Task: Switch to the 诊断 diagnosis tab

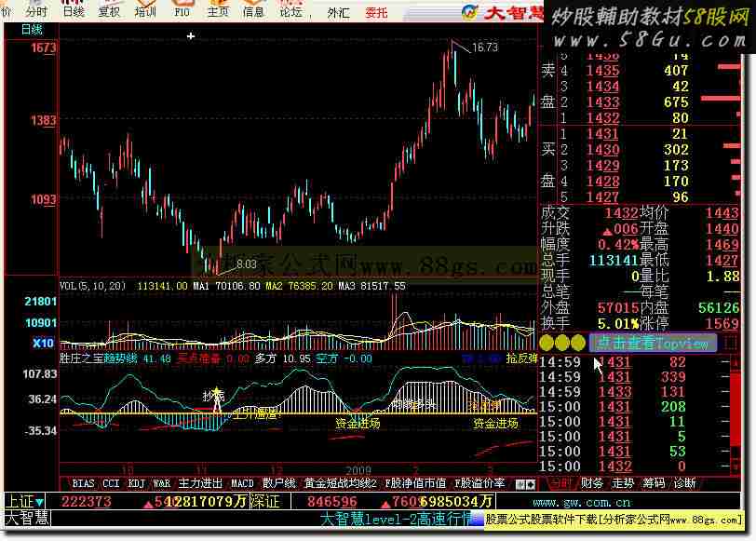Action: coord(684,483)
